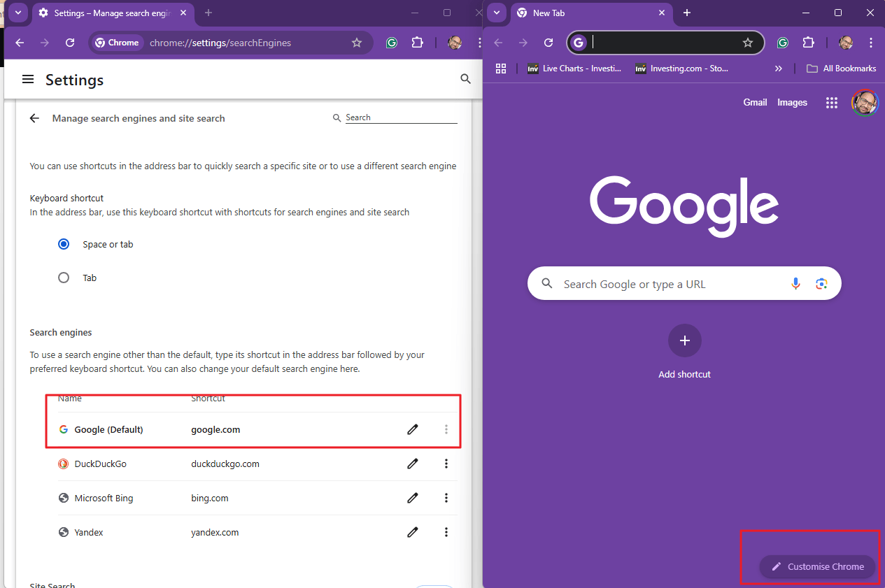The image size is (885, 588).
Task: Open Investing.com - Stocks bookmark
Action: click(x=682, y=69)
